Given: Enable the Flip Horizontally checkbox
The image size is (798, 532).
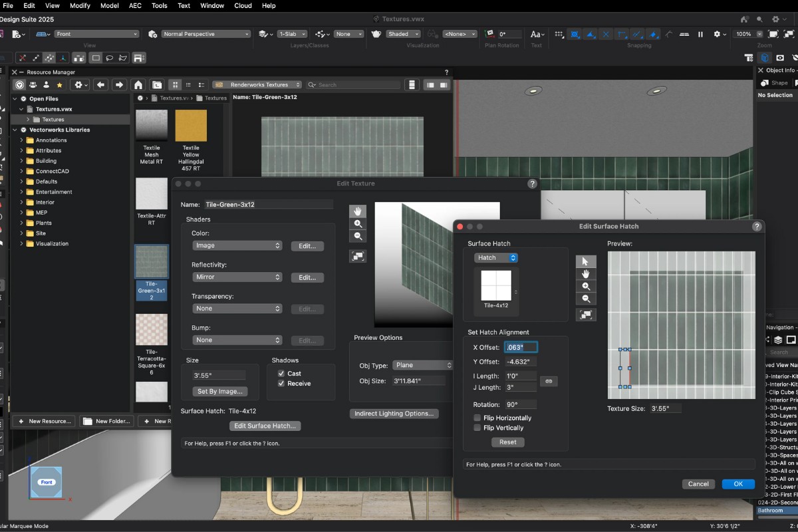Looking at the screenshot, I should pyautogui.click(x=477, y=418).
